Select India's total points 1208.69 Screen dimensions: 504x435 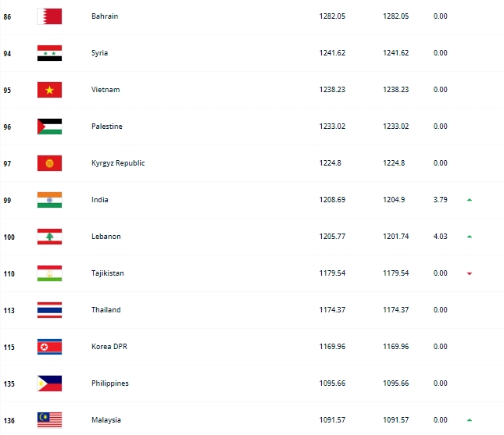[332, 200]
